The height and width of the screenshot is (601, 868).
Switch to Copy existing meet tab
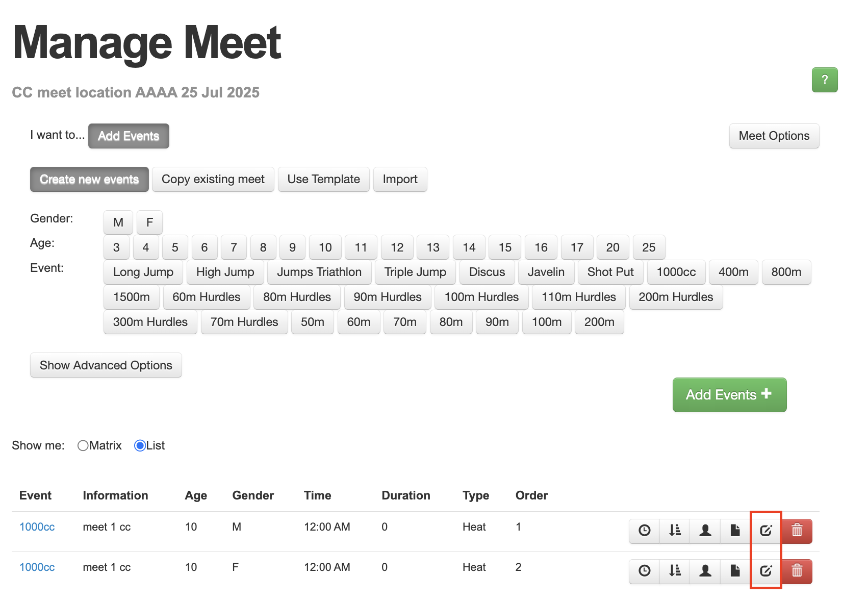[x=213, y=179]
